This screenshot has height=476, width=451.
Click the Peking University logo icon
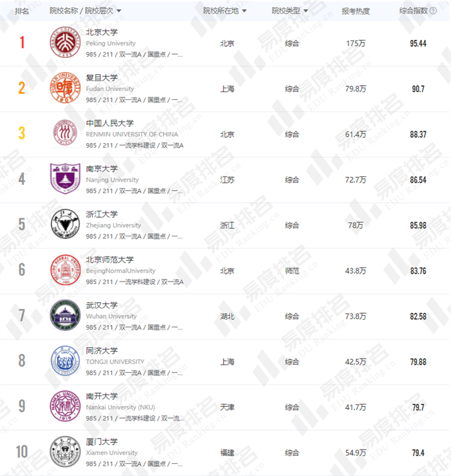65,43
